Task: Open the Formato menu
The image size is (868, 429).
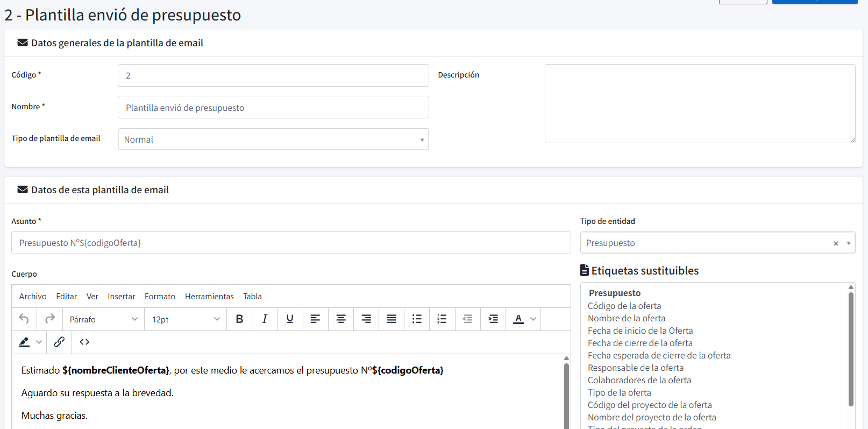Action: [x=160, y=297]
